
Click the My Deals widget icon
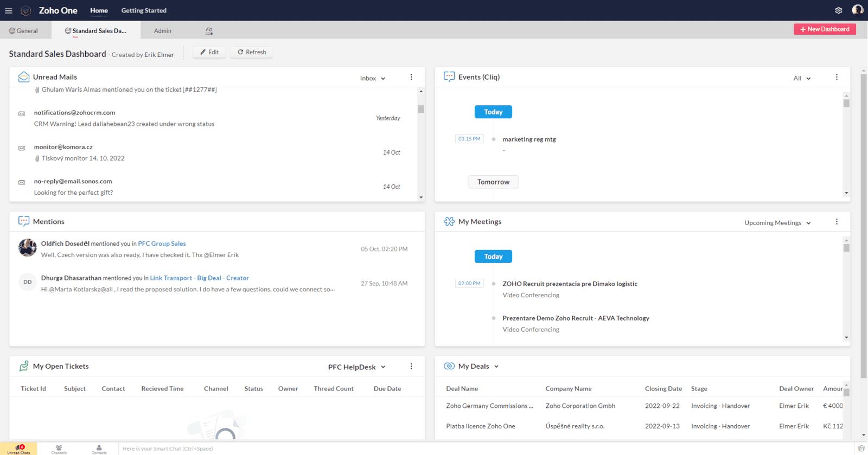pos(449,366)
